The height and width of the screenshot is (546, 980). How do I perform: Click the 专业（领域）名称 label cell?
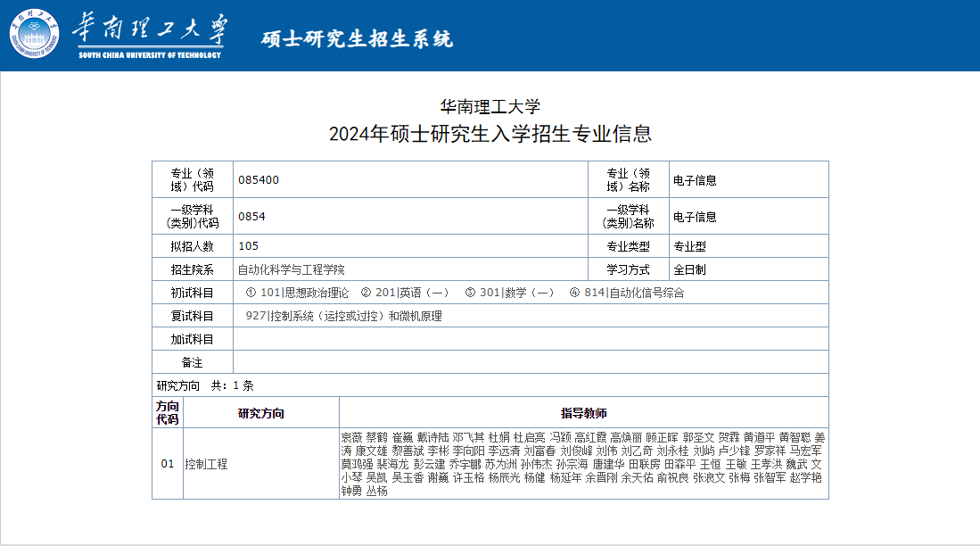click(x=628, y=180)
